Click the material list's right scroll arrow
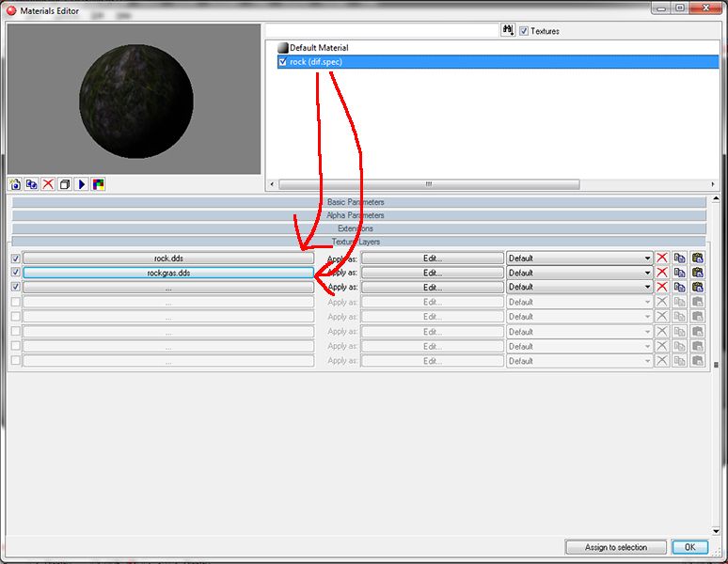Screen dimensions: 728x564 click(x=713, y=184)
